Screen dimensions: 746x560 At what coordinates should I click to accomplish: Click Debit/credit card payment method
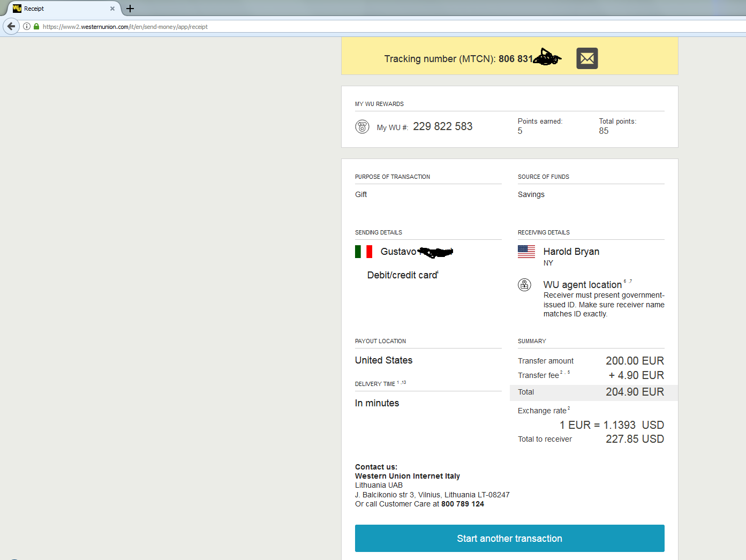[402, 275]
